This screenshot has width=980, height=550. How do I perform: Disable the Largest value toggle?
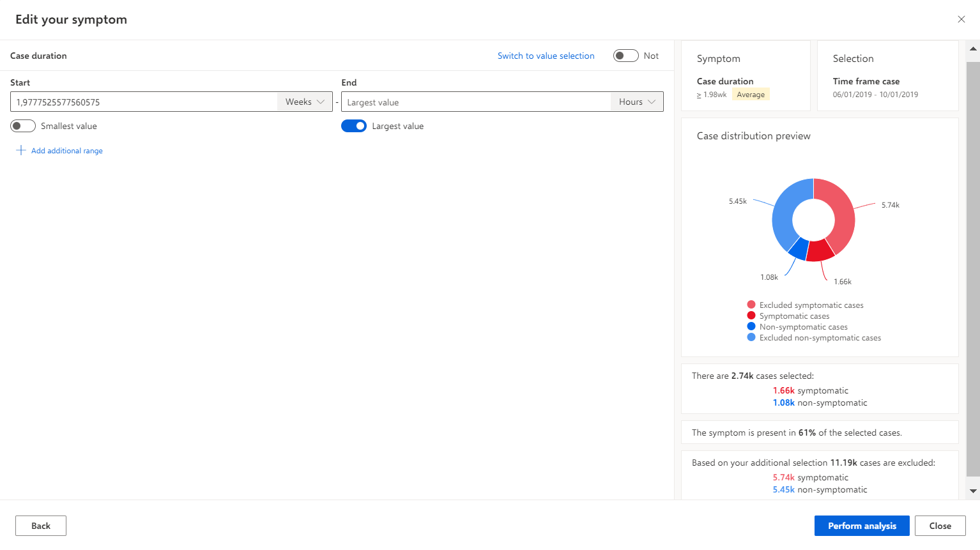pos(354,126)
